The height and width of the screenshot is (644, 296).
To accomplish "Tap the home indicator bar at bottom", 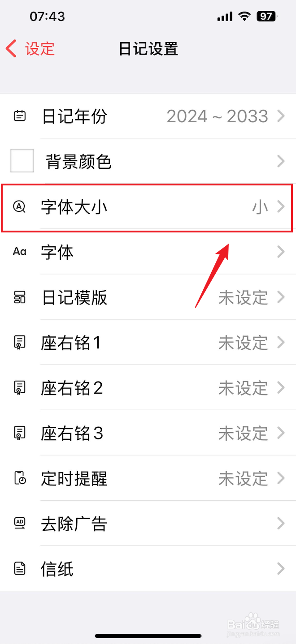I will pyautogui.click(x=148, y=635).
